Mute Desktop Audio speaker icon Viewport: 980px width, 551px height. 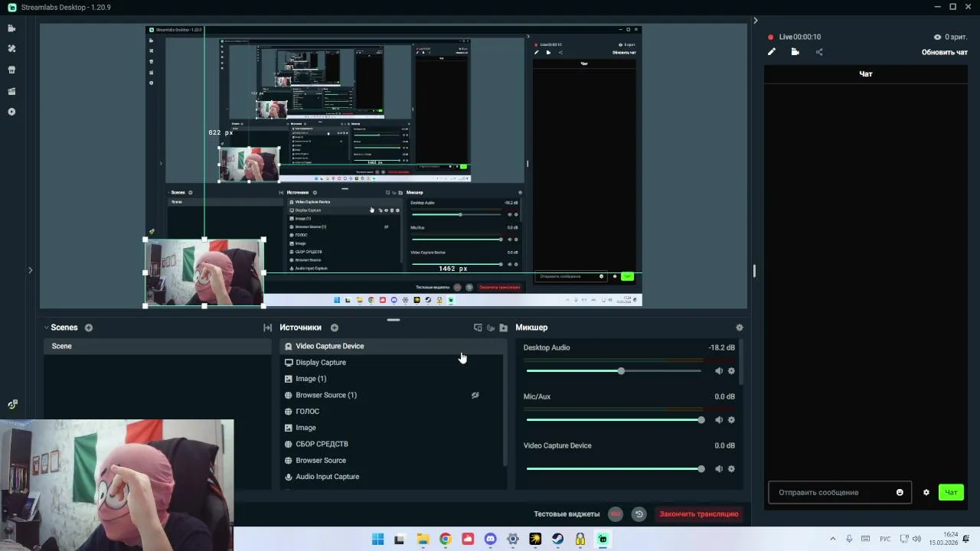point(719,371)
